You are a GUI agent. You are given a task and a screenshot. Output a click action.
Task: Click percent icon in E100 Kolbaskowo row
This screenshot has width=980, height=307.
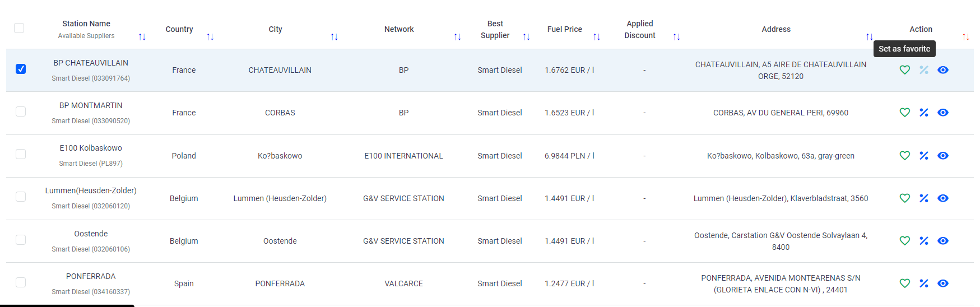[x=923, y=156]
